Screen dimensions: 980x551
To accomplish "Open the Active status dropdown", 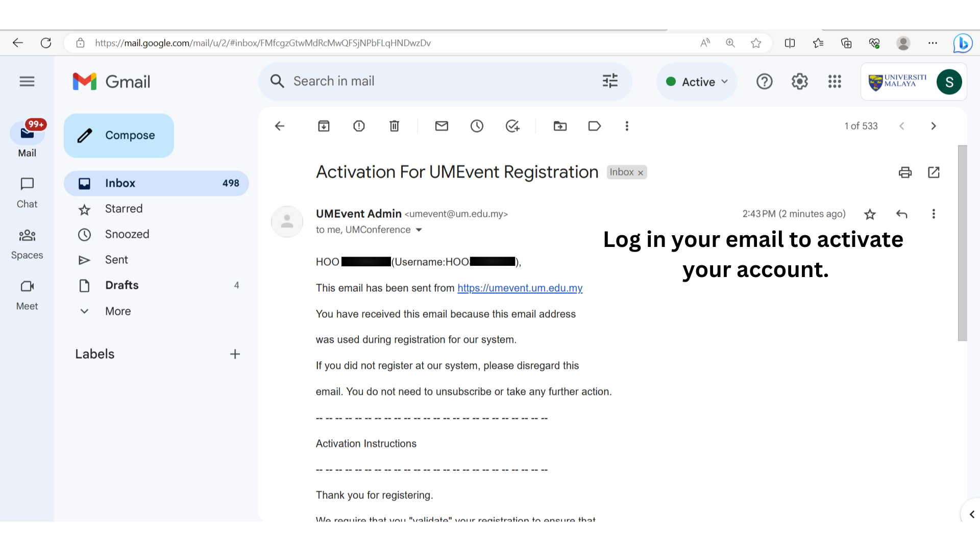I will coord(697,82).
